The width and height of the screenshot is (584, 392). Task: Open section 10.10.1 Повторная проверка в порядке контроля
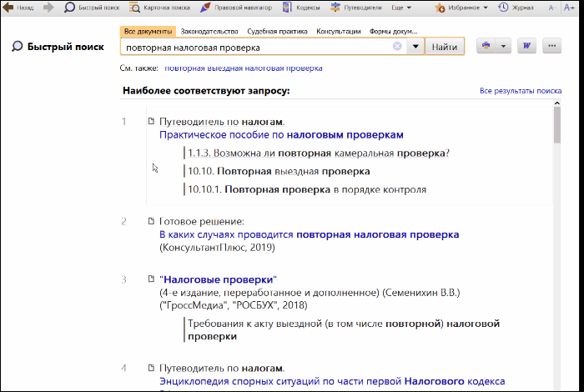(307, 189)
